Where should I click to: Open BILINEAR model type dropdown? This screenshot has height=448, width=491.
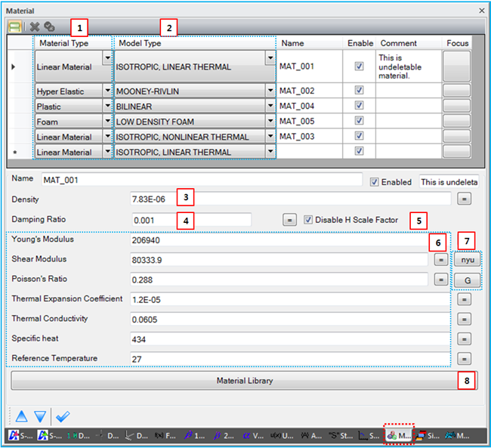tap(270, 106)
